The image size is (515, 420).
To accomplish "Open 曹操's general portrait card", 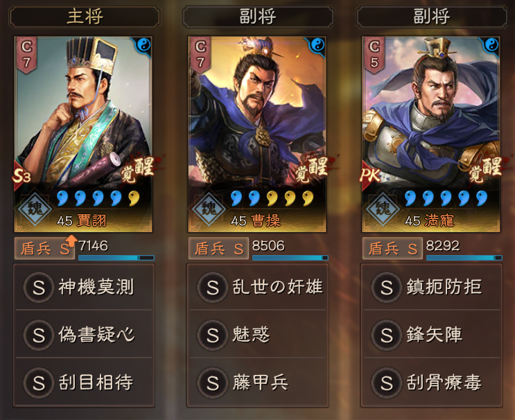I will coord(257,134).
